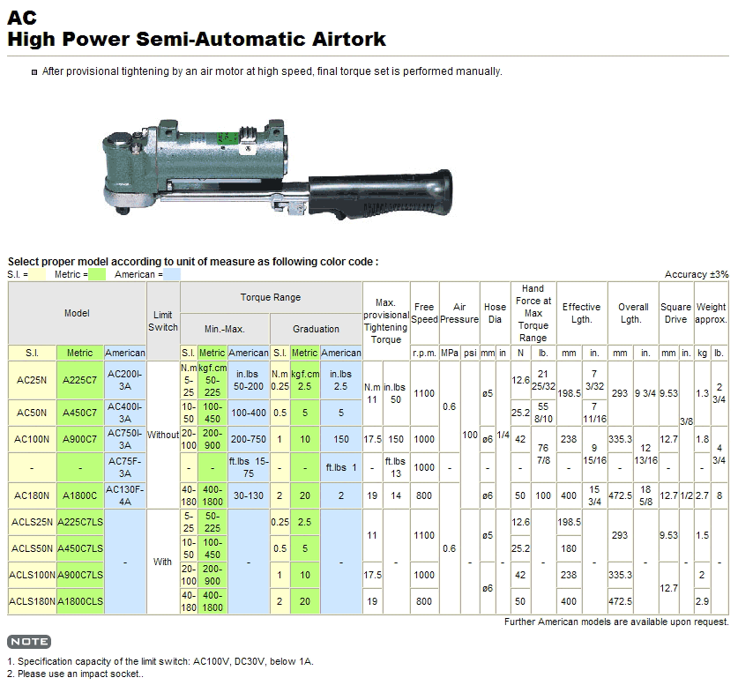Click the '55 8/10' hand force cell
This screenshot has width=738, height=700.
pos(544,413)
